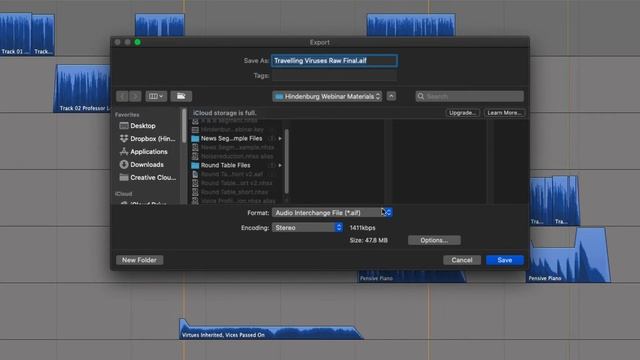This screenshot has width=640, height=360.
Task: Click the Upgrade... iCloud storage button
Action: click(462, 113)
